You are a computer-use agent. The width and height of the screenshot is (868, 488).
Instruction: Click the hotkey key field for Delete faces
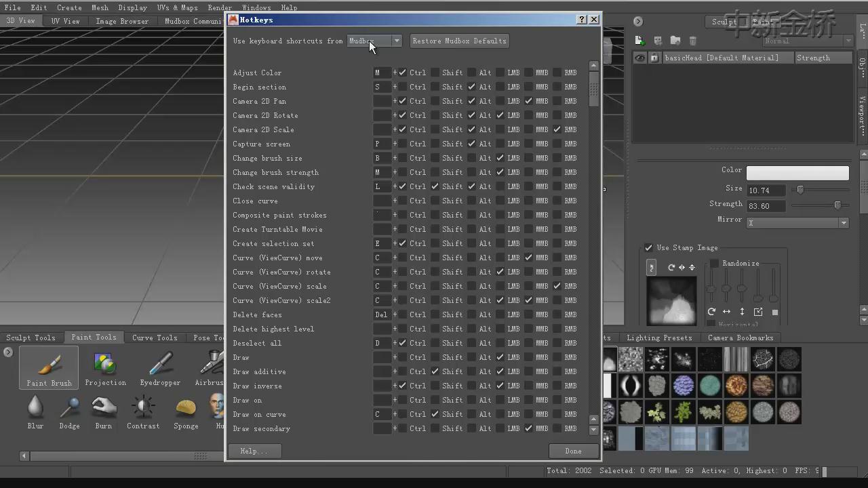click(x=382, y=314)
